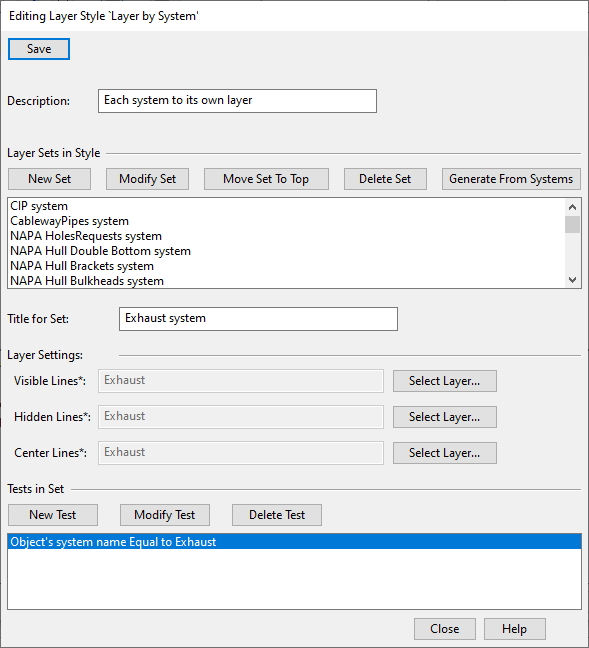The image size is (589, 648).
Task: Add a New Test
Action: point(53,515)
